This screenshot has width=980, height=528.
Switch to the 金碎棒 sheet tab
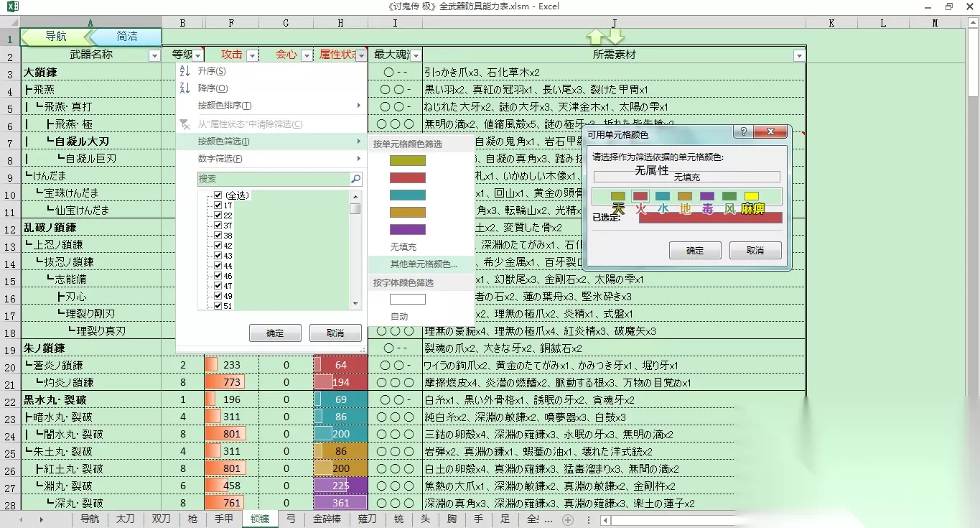click(x=327, y=519)
